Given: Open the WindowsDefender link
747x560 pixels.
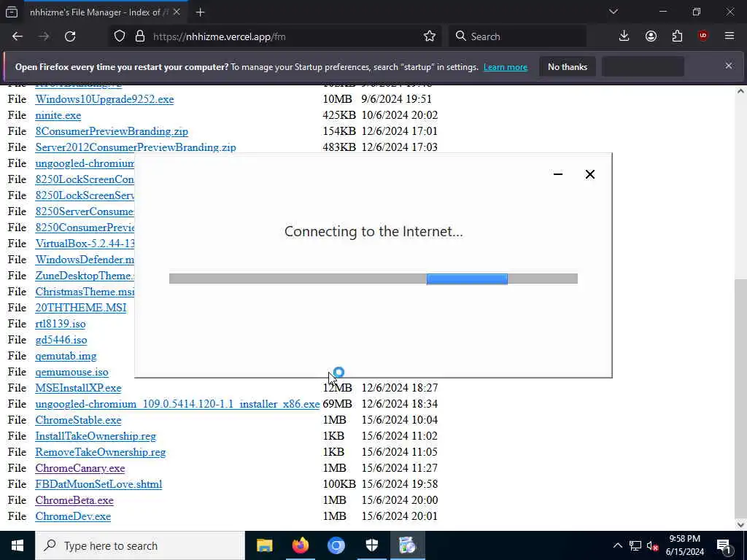Looking at the screenshot, I should (85, 260).
